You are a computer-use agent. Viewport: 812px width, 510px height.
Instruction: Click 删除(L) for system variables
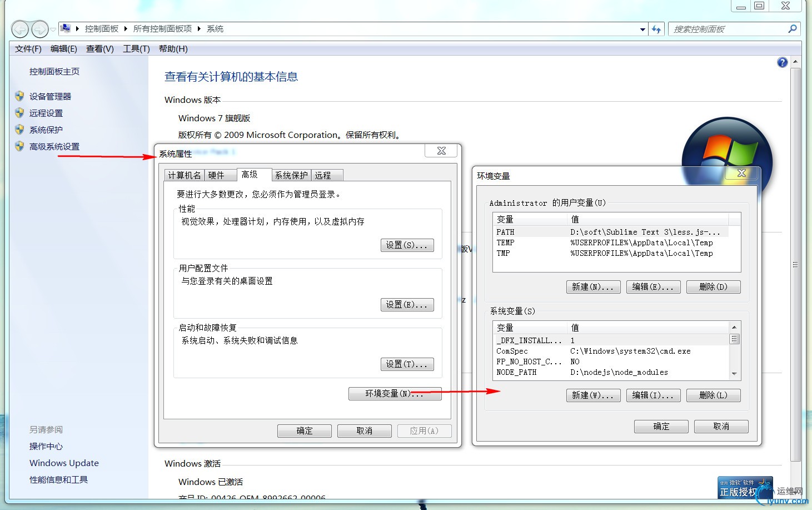pyautogui.click(x=714, y=395)
